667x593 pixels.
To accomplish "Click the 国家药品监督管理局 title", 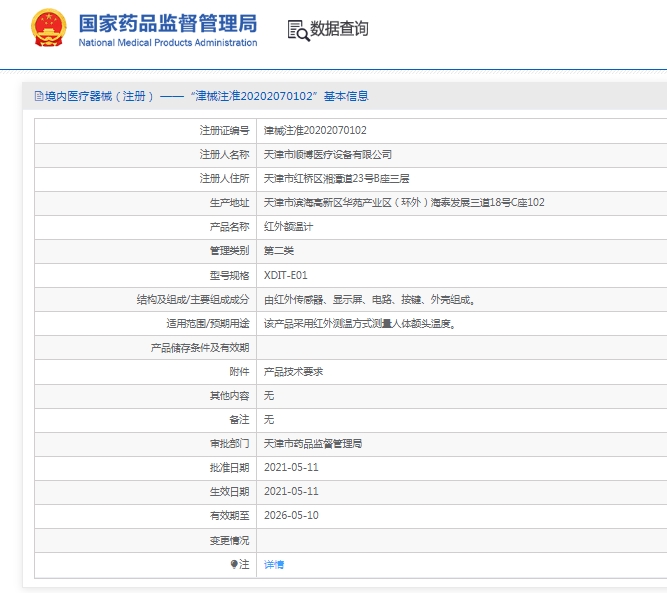I will coord(168,23).
